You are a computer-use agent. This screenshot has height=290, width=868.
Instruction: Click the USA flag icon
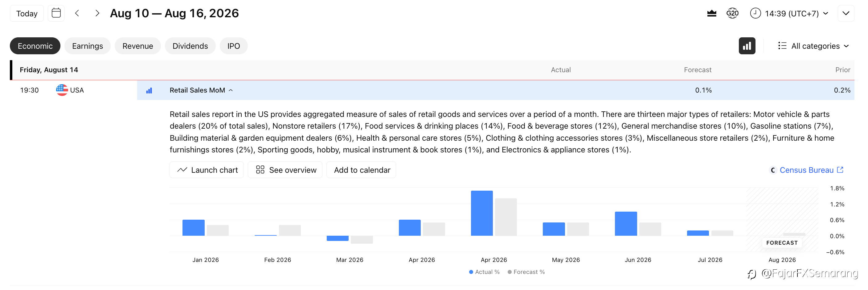[62, 90]
